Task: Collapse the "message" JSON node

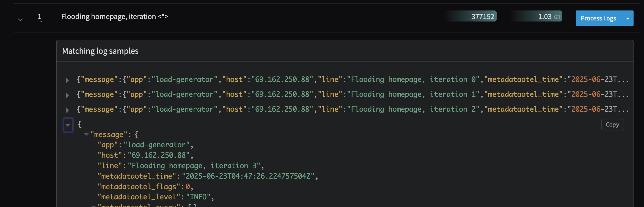Action: tap(86, 134)
